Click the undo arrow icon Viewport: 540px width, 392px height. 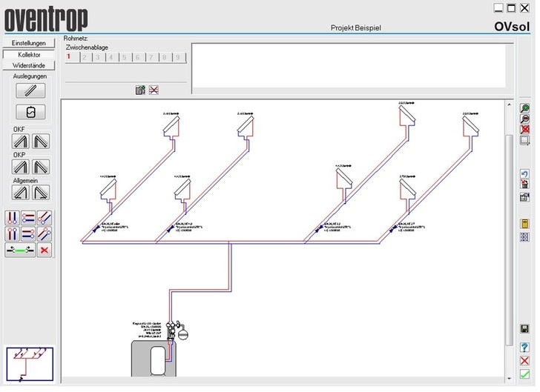pyautogui.click(x=525, y=173)
